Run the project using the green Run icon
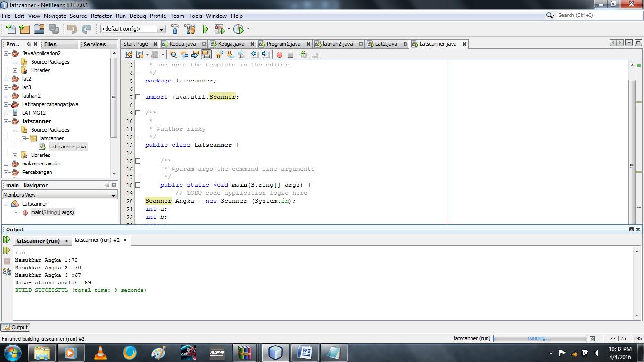Screen dimensions: 644x362 pos(205,29)
